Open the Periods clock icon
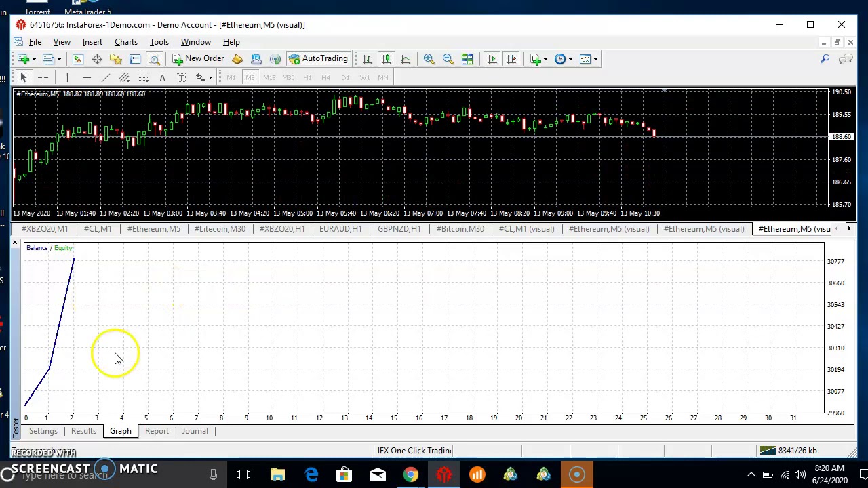Viewport: 868px width, 488px height. pyautogui.click(x=560, y=59)
